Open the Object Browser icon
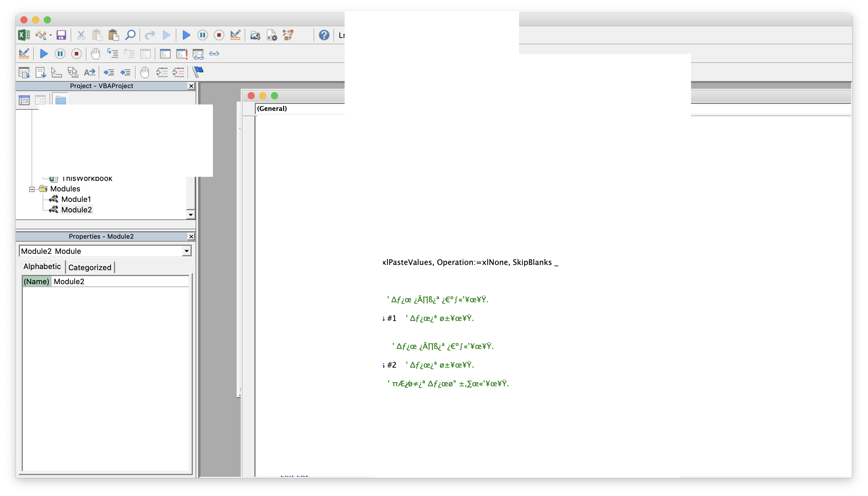The image size is (868, 496). point(288,35)
